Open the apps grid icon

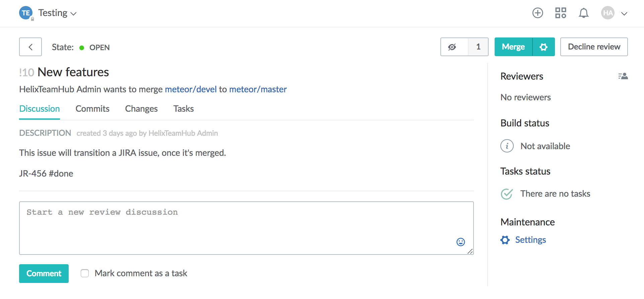560,13
